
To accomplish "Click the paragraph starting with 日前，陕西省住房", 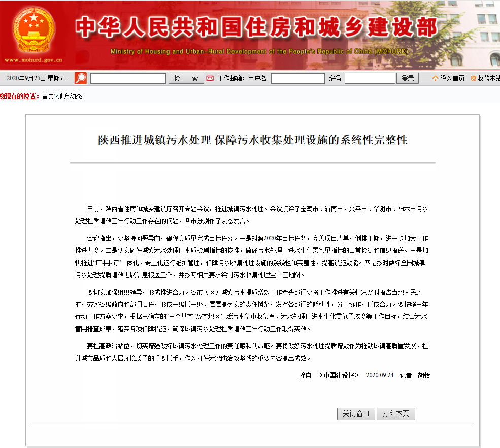I will pos(252,215).
